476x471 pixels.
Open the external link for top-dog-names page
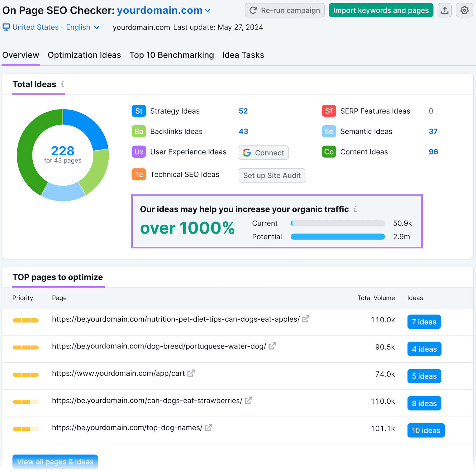tap(208, 427)
